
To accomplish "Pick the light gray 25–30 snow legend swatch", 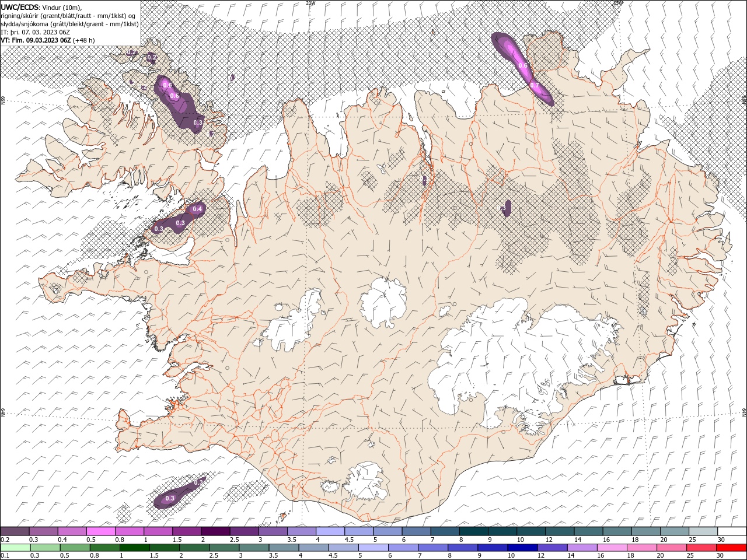I will point(703,531).
